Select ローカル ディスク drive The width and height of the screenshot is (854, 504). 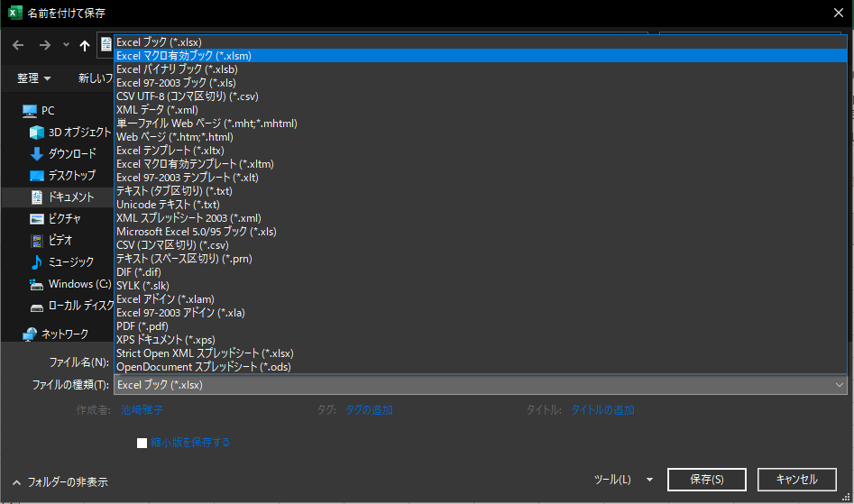[x=71, y=306]
